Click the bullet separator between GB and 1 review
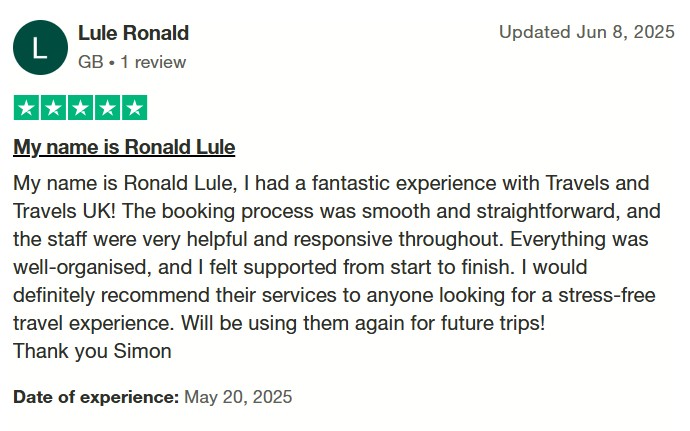The width and height of the screenshot is (690, 431). (112, 63)
